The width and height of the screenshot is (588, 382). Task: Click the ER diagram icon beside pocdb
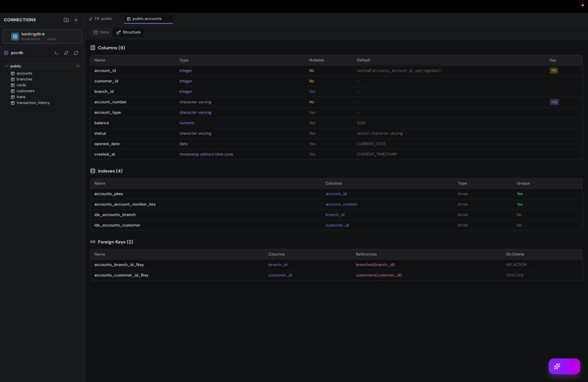pyautogui.click(x=66, y=53)
